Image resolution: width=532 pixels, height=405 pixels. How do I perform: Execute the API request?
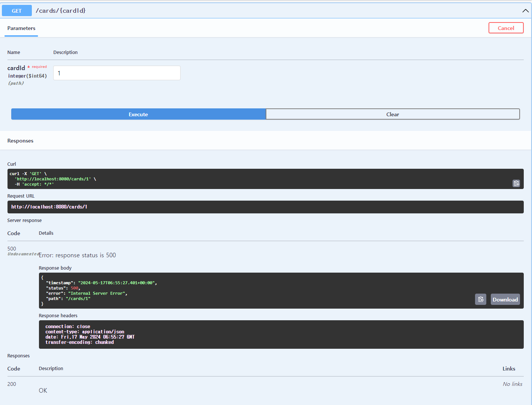139,114
